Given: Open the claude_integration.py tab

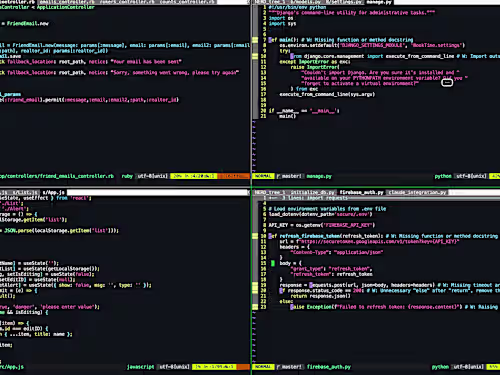Looking at the screenshot, I should point(417,192).
